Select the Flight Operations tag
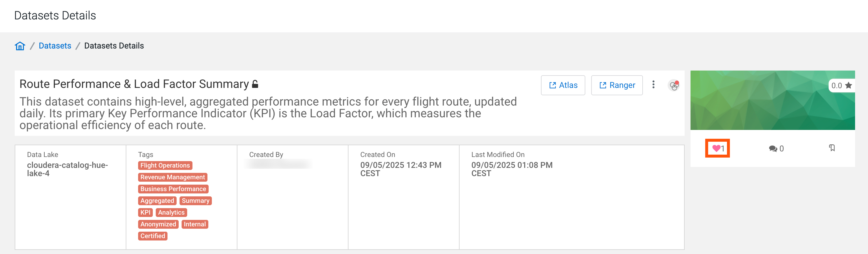The image size is (868, 254). (165, 165)
